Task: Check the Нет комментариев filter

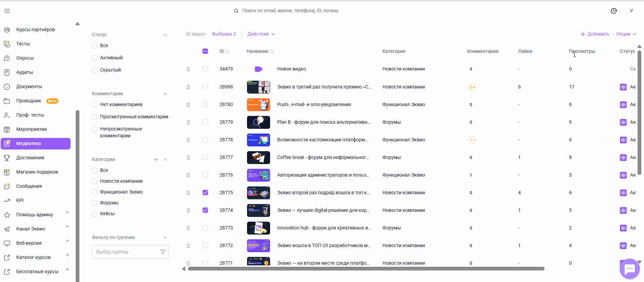Action: click(95, 105)
